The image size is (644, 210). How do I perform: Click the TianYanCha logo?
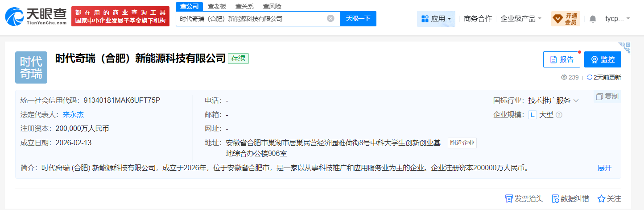36,17
